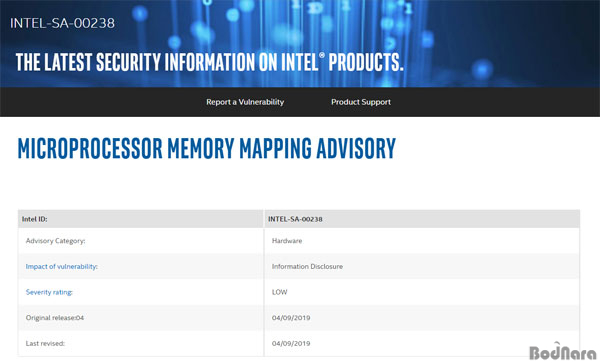
Task: Click the 'Microprocessor Memory Mapping Advisory' heading
Action: tap(207, 148)
